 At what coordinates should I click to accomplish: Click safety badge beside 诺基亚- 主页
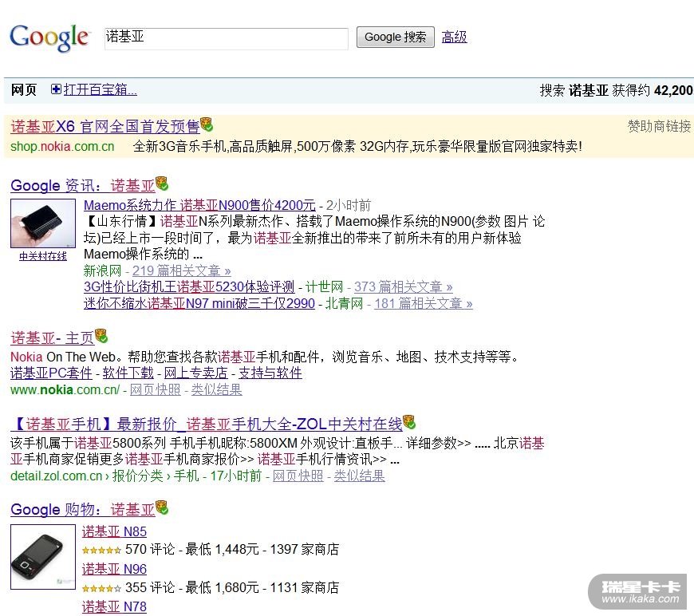pyautogui.click(x=101, y=336)
